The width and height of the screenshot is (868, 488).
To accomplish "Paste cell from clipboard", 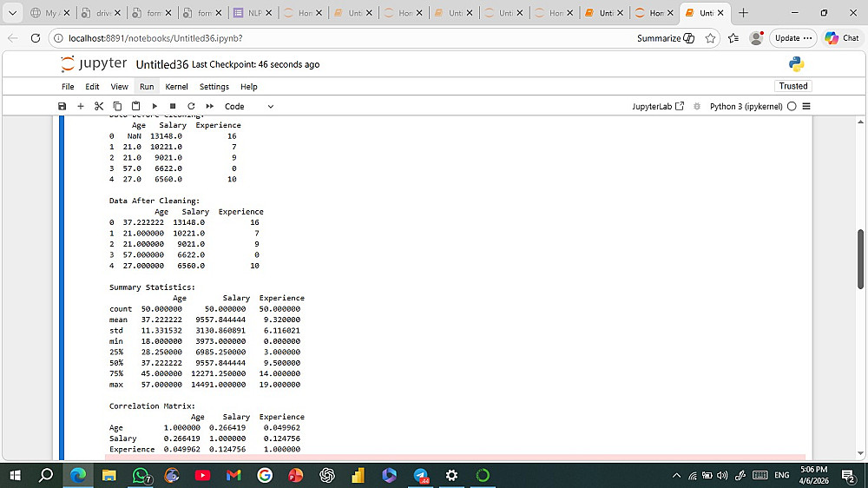I will coord(135,106).
